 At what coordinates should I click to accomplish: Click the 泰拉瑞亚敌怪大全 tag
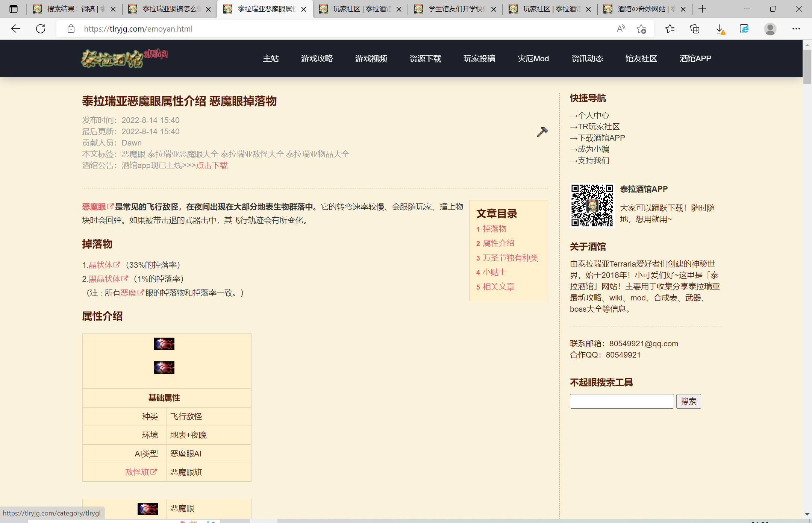point(252,154)
